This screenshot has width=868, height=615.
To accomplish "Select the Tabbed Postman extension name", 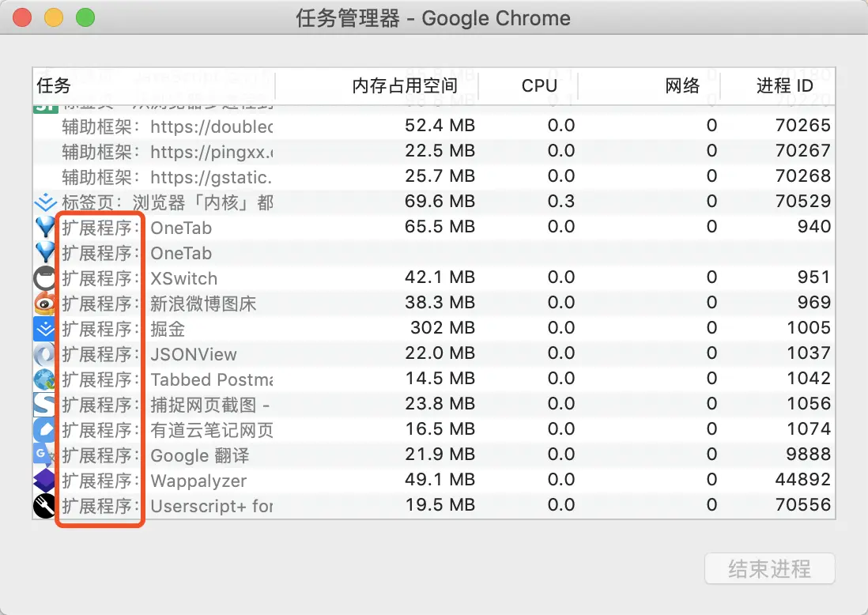I will pos(212,379).
